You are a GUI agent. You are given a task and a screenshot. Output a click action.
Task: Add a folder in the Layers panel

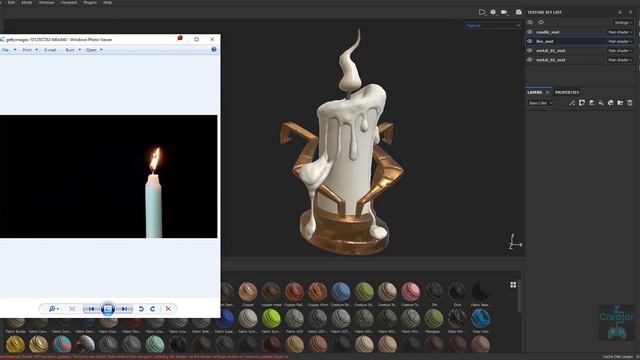point(620,103)
